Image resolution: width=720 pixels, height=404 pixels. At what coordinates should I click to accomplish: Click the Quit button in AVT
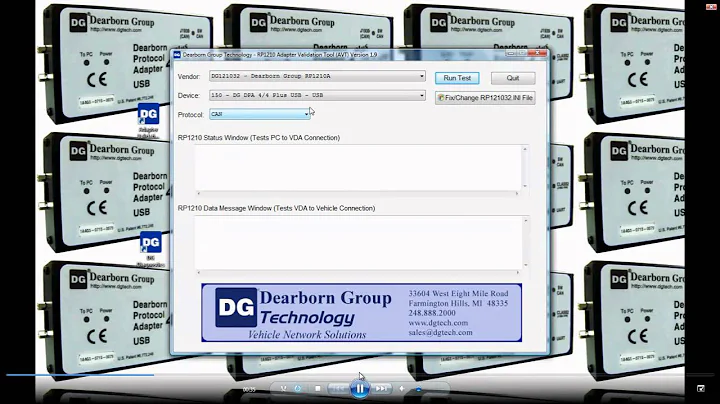coord(513,78)
